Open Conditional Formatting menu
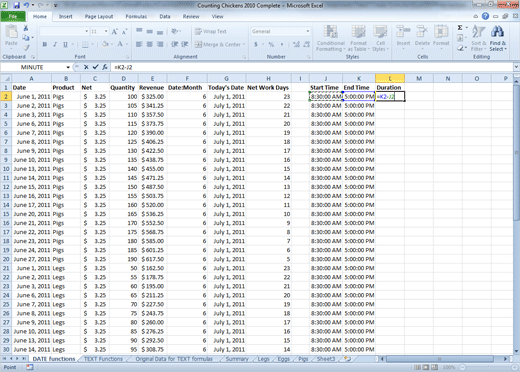This screenshot has width=520, height=372. pyautogui.click(x=330, y=38)
